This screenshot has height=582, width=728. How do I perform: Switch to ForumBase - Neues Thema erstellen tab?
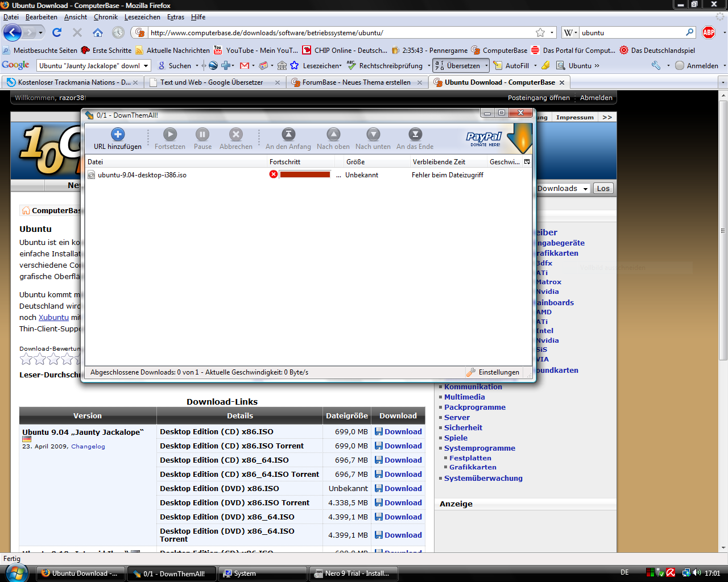tap(357, 82)
